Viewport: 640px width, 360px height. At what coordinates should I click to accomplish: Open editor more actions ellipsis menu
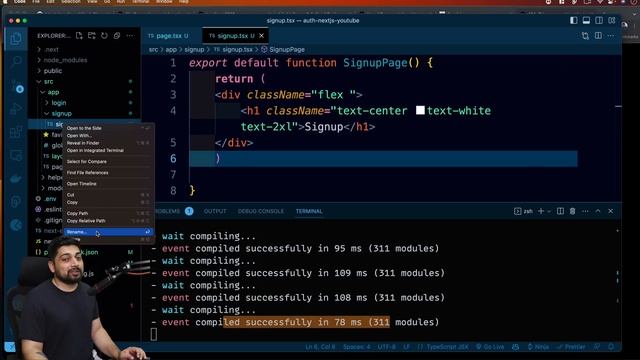(x=611, y=36)
